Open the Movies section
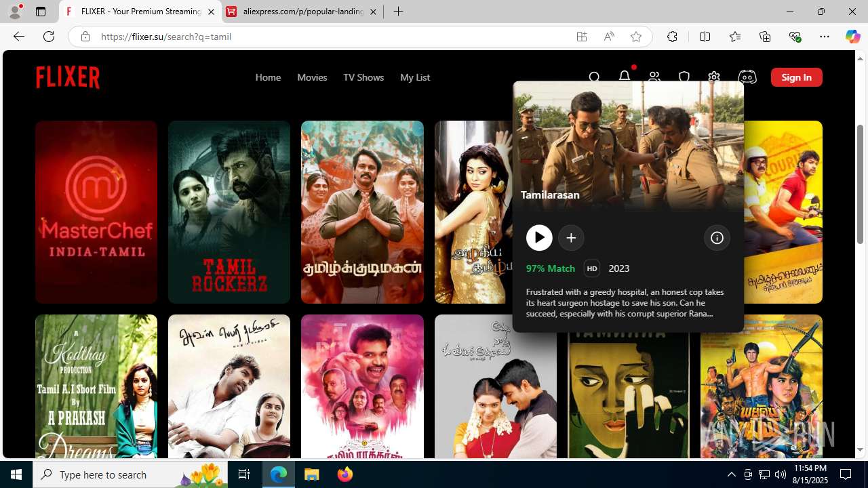The width and height of the screenshot is (868, 488). pos(312,77)
